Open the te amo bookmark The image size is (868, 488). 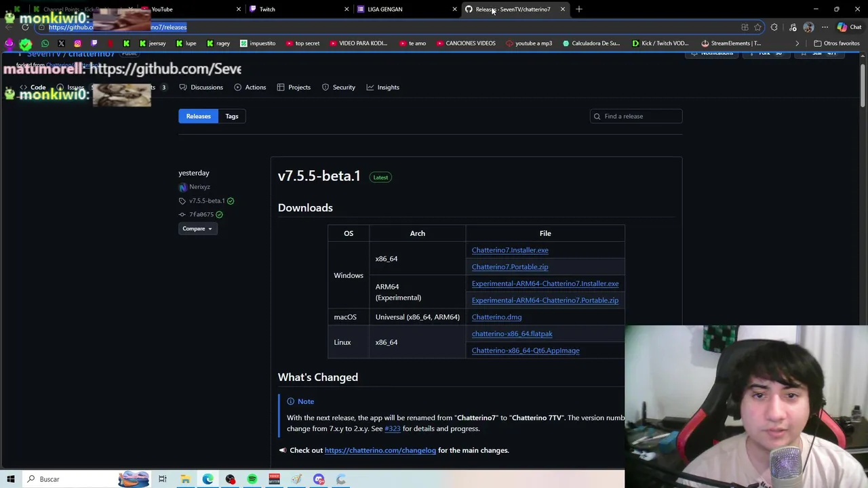pyautogui.click(x=412, y=43)
